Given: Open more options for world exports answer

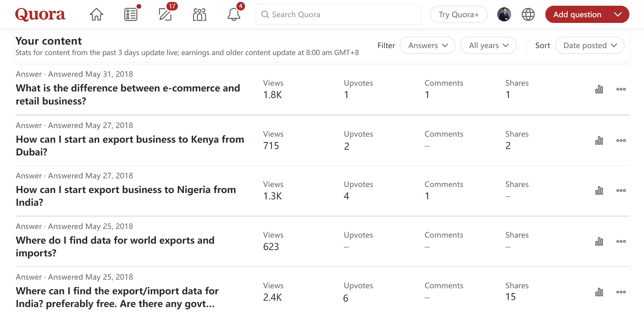Looking at the screenshot, I should pos(621,241).
